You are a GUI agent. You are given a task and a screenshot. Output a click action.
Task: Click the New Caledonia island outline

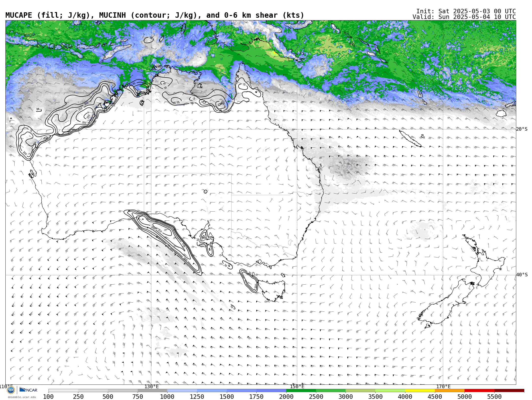click(x=410, y=138)
